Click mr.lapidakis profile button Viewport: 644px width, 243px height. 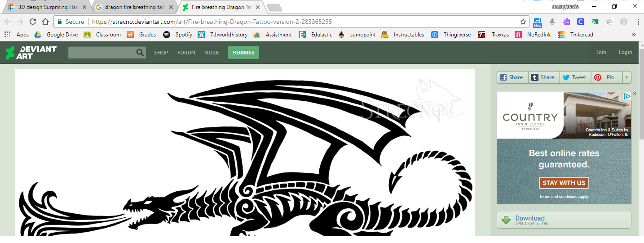pos(565,7)
